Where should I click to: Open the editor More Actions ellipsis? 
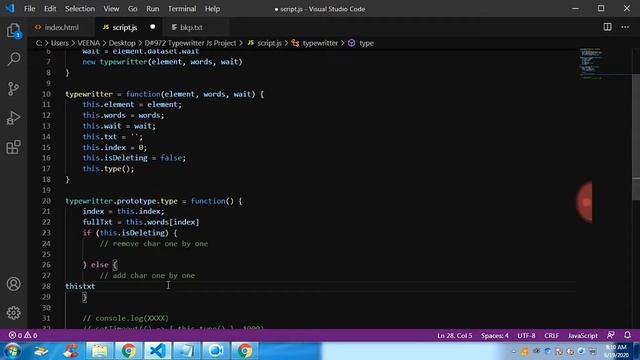[x=625, y=27]
